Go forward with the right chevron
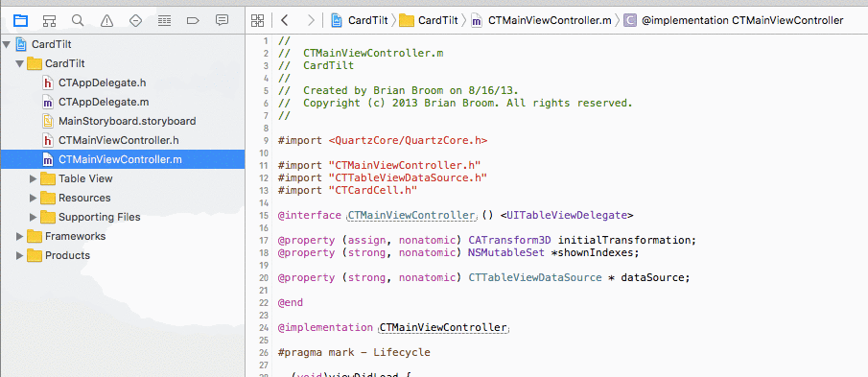Viewport: 868px width, 377px height. point(311,21)
